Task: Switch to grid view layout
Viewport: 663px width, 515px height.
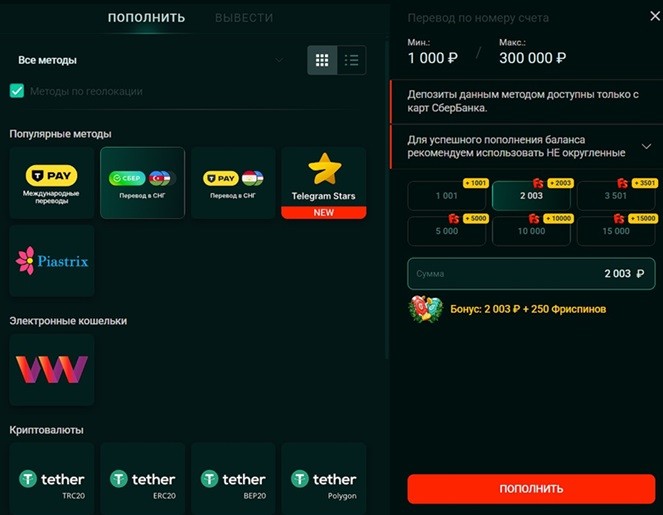Action: [322, 60]
